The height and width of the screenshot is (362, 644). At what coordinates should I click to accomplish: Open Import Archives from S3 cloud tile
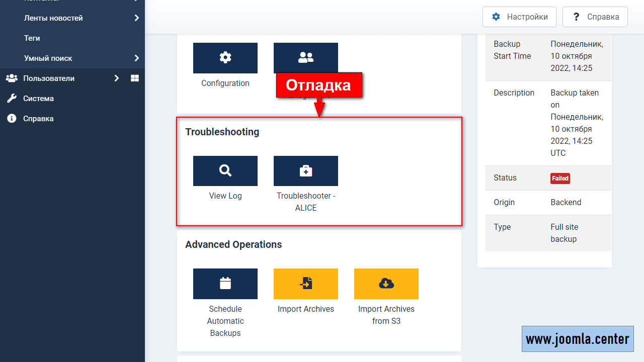click(386, 284)
